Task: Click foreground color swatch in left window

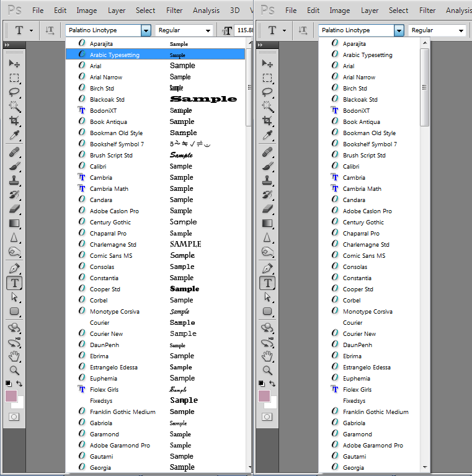Action: pos(11,396)
